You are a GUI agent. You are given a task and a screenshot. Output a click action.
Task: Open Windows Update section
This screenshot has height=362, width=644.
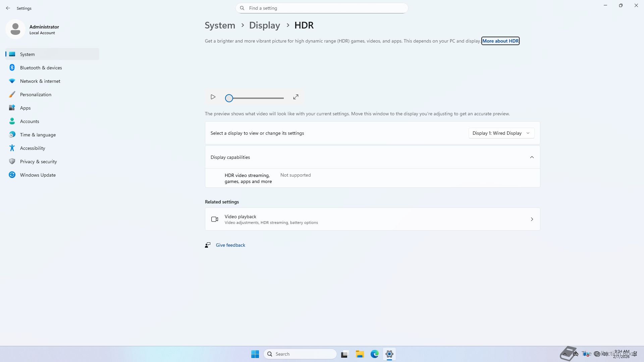click(38, 175)
